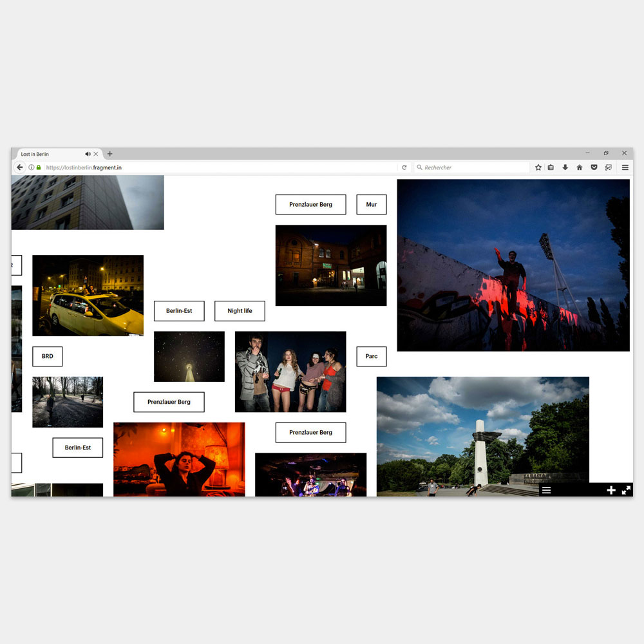
Task: Open the Firefox hamburger menu
Action: click(x=625, y=167)
